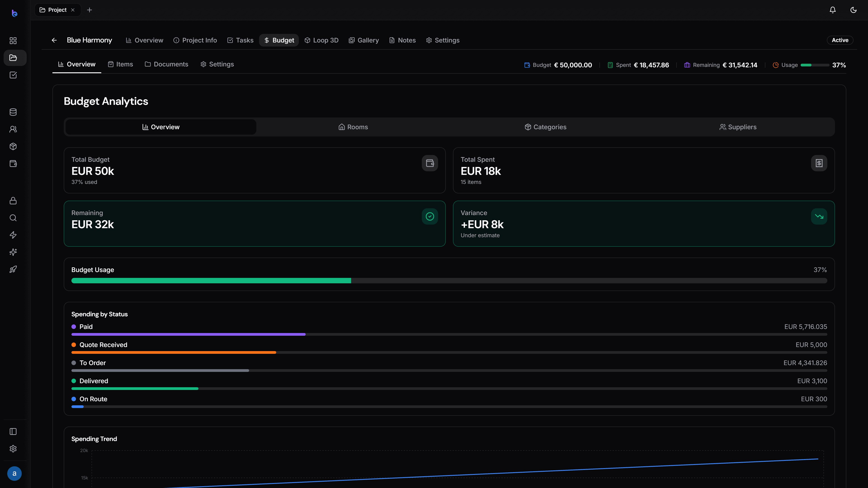868x488 pixels.
Task: Open notifications bell icon
Action: tap(833, 10)
